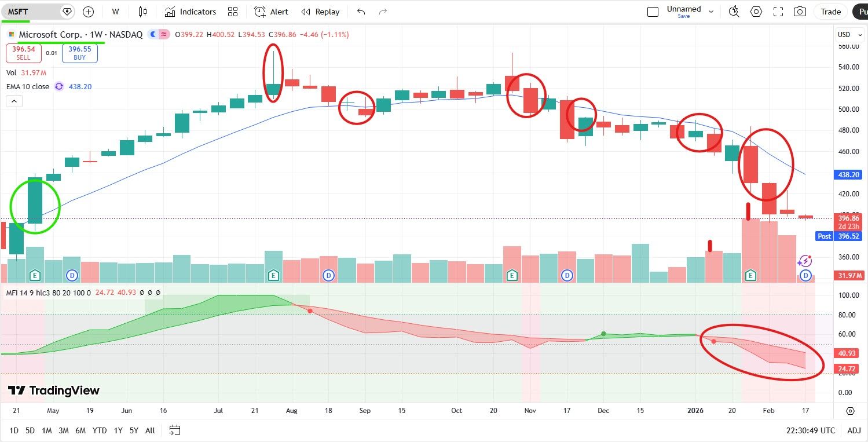Click the pink approximate-data status icon
Viewport: 868px width, 442px height.
pyautogui.click(x=164, y=35)
